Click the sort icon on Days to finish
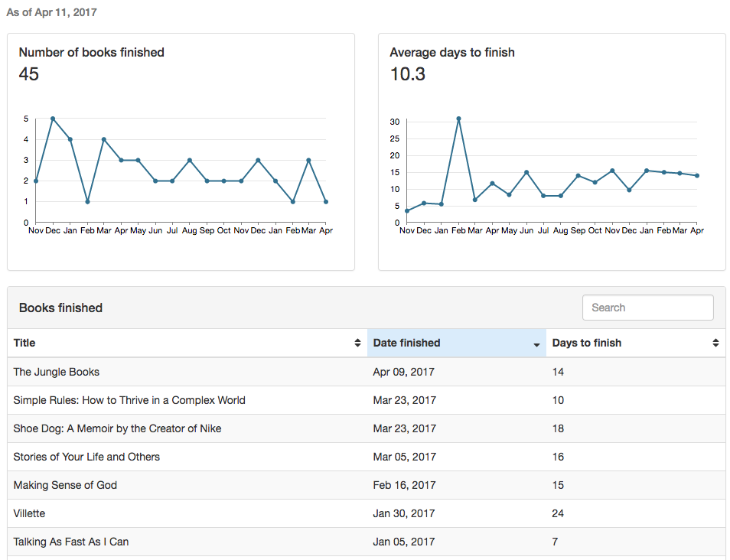Viewport: 730px width, 560px height. [715, 343]
